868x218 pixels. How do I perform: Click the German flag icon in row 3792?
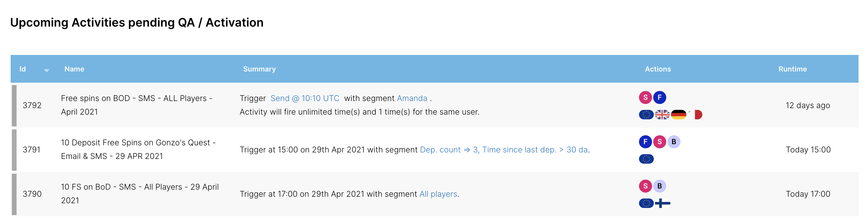678,115
